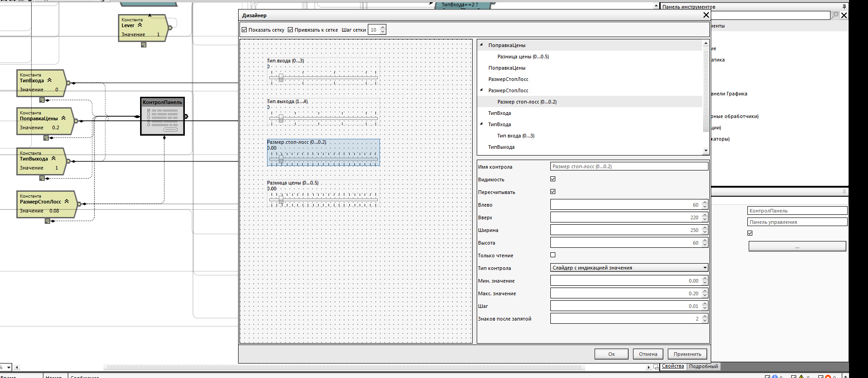Image resolution: width=868 pixels, height=378 pixels.
Task: Click the Имя контрола text field
Action: click(x=629, y=166)
